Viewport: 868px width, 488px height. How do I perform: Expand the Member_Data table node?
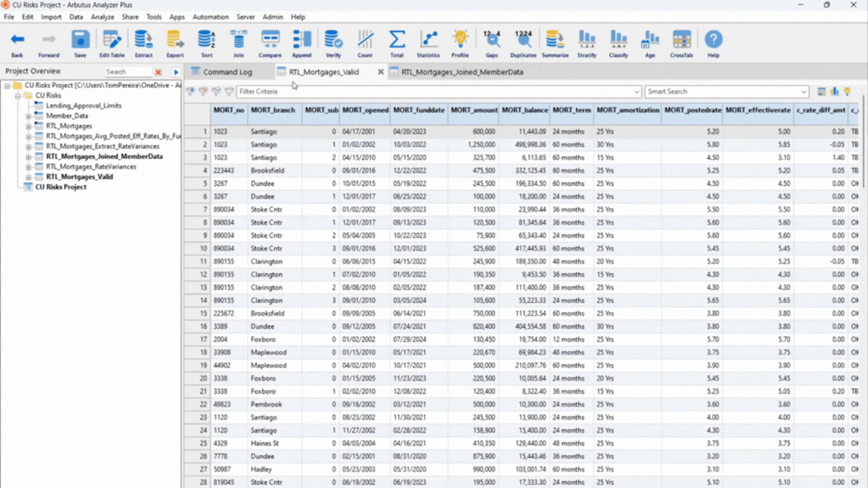click(x=28, y=116)
